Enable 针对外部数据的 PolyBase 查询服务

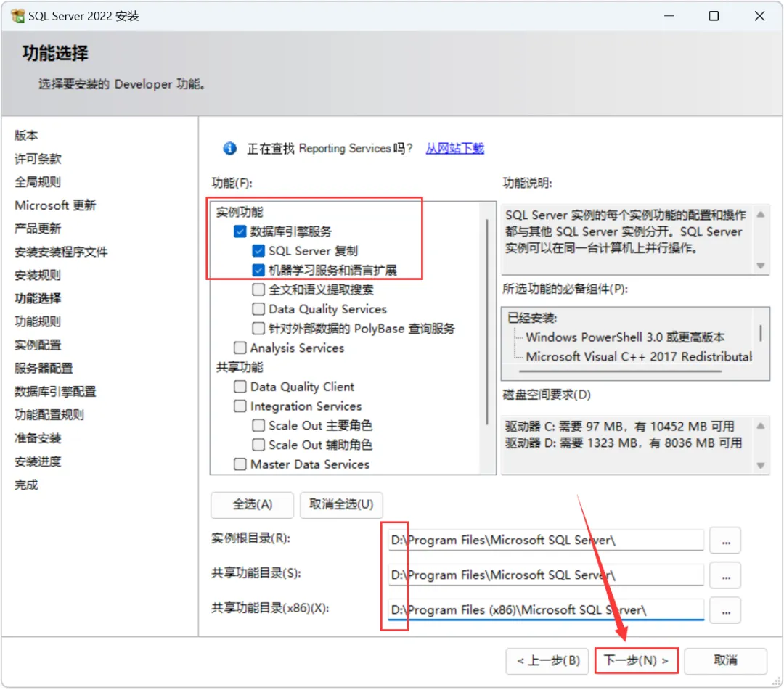(258, 329)
